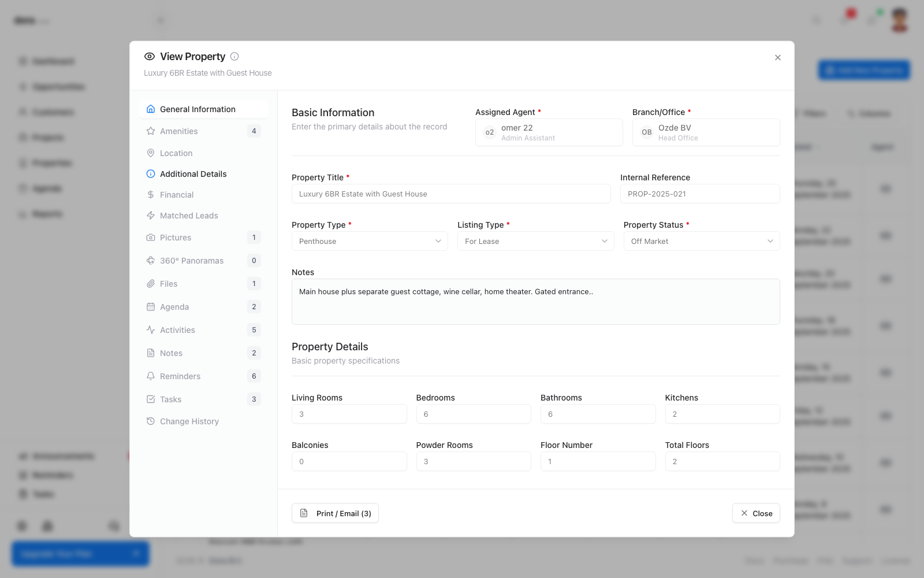
Task: Click the Matched Leads lightning icon
Action: 151,216
